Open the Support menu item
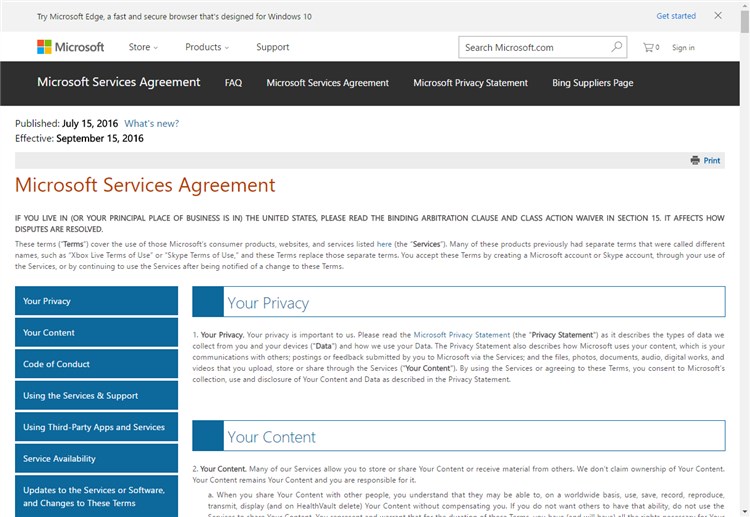Screen dimensions: 750x517 coord(272,47)
